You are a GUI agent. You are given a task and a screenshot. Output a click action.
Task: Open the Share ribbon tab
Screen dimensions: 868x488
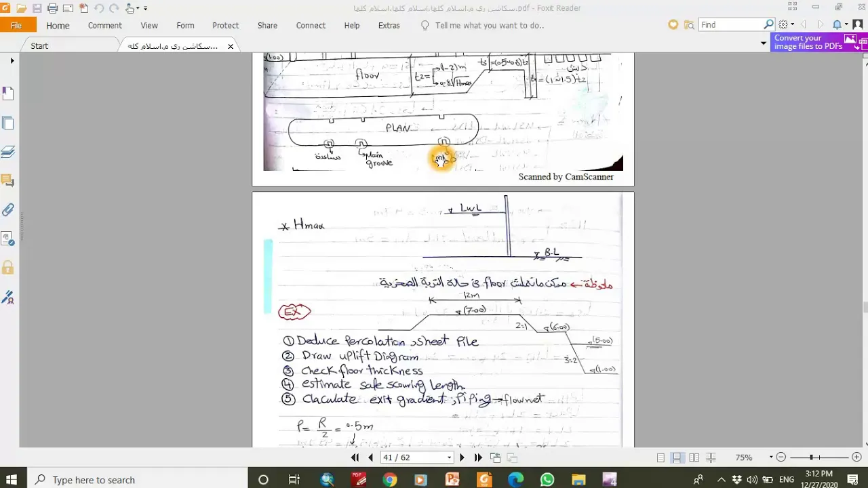coord(267,25)
